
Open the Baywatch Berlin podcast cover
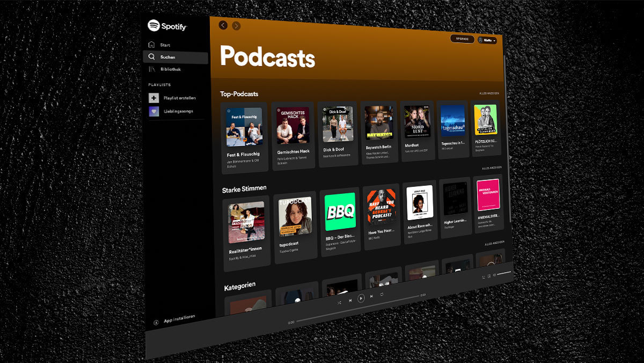click(379, 123)
